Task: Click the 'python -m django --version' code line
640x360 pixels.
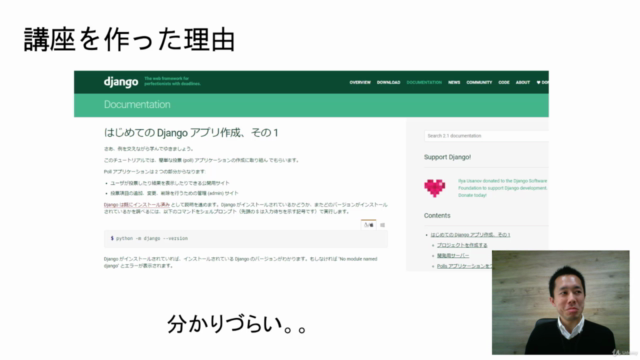Action: [x=152, y=238]
